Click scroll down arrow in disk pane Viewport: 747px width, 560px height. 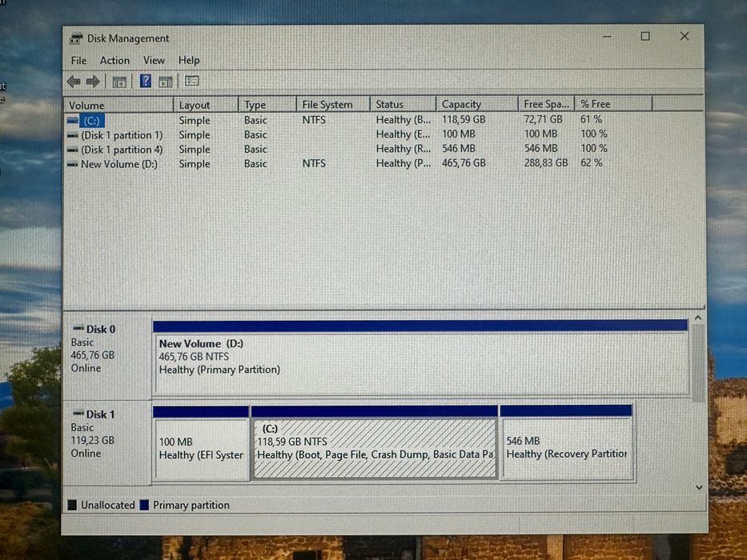click(x=699, y=487)
